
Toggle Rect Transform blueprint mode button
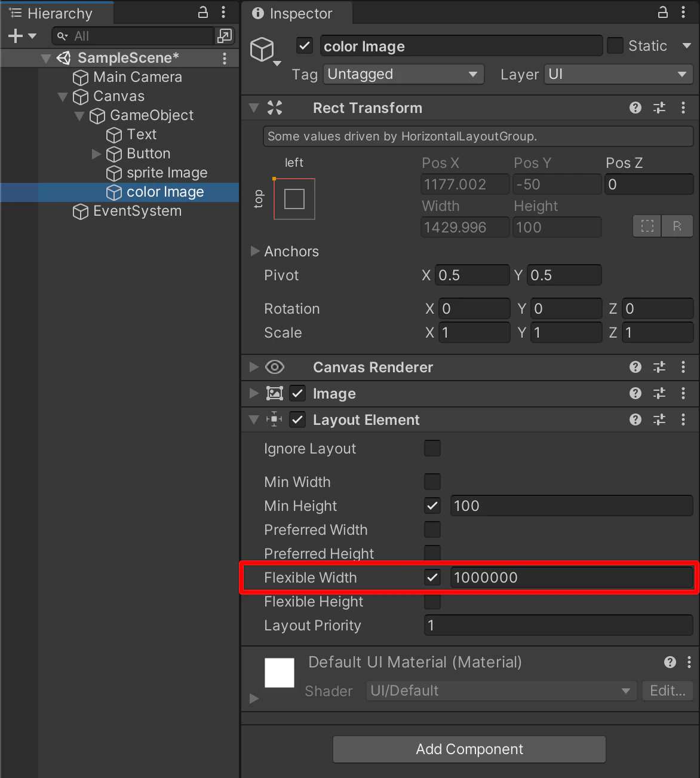click(647, 226)
